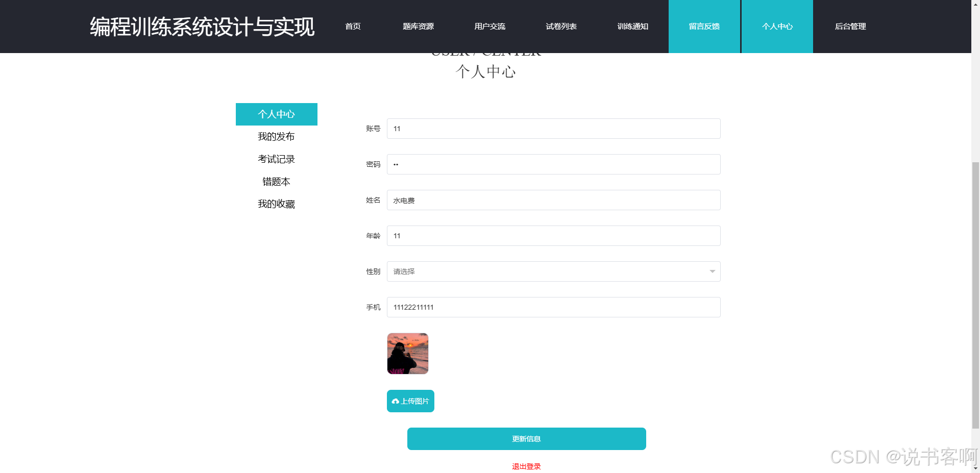
Task: Focus the 密码 password field
Action: [x=554, y=164]
